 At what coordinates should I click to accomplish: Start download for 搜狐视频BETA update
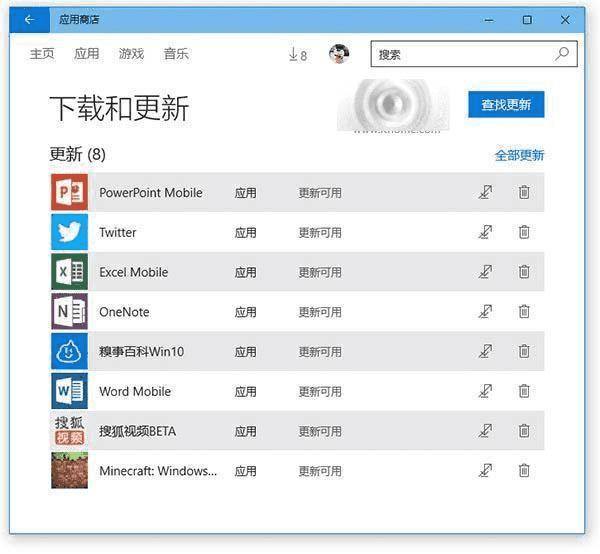(485, 431)
